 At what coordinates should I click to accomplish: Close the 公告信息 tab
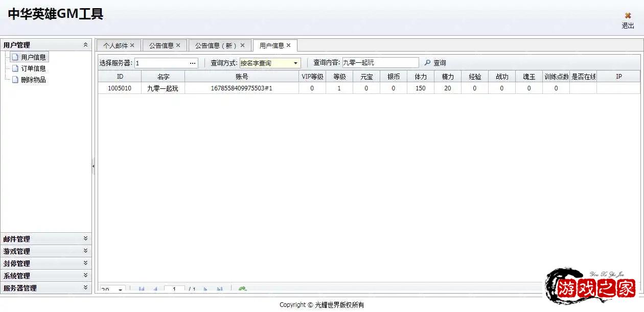point(178,45)
